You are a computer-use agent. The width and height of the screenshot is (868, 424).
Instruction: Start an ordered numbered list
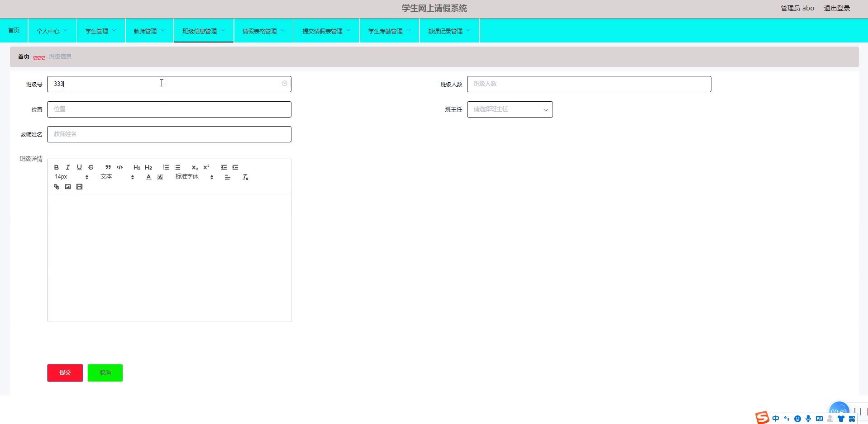click(166, 167)
